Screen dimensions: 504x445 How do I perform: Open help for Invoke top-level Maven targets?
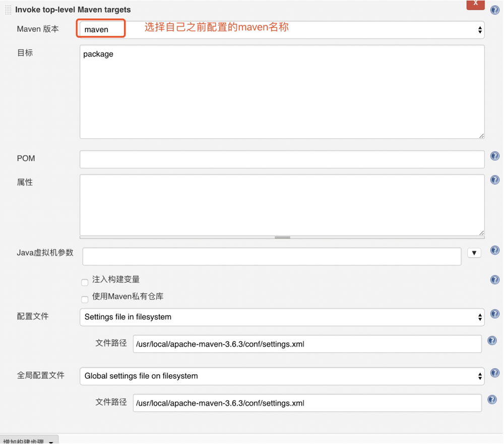495,10
